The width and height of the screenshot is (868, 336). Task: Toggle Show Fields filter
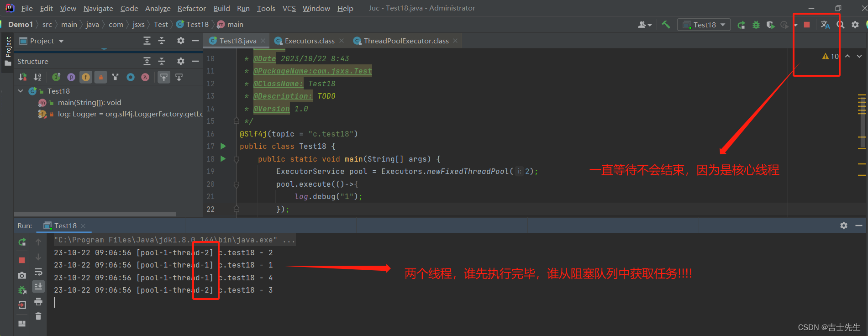pyautogui.click(x=86, y=77)
